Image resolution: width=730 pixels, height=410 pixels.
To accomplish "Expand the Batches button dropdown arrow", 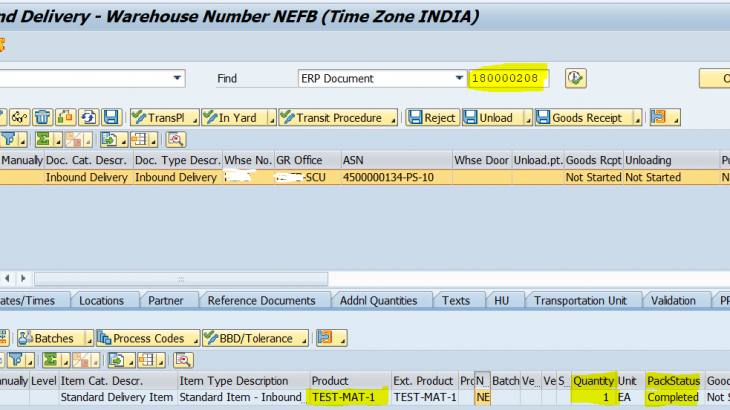I will tap(89, 339).
